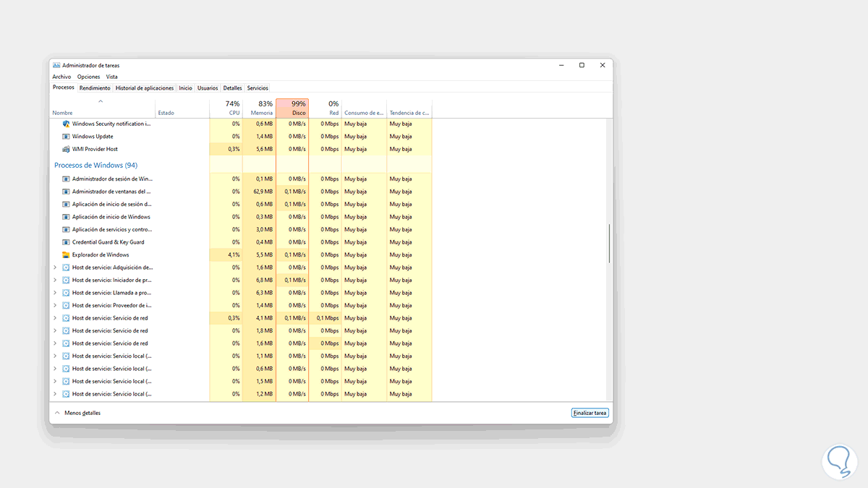Expand the Servicio de red row using 1,8 MB
The width and height of the screenshot is (868, 488).
(55, 330)
